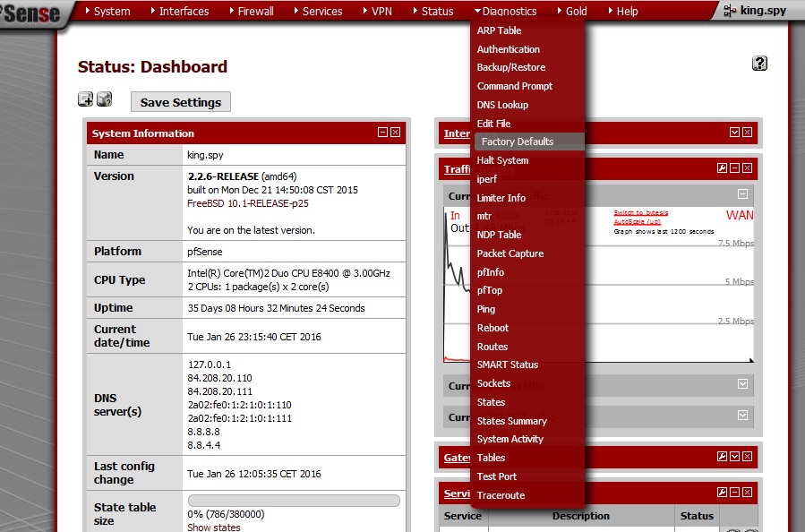The width and height of the screenshot is (805, 532).
Task: Close the Gateways widget
Action: point(748,457)
